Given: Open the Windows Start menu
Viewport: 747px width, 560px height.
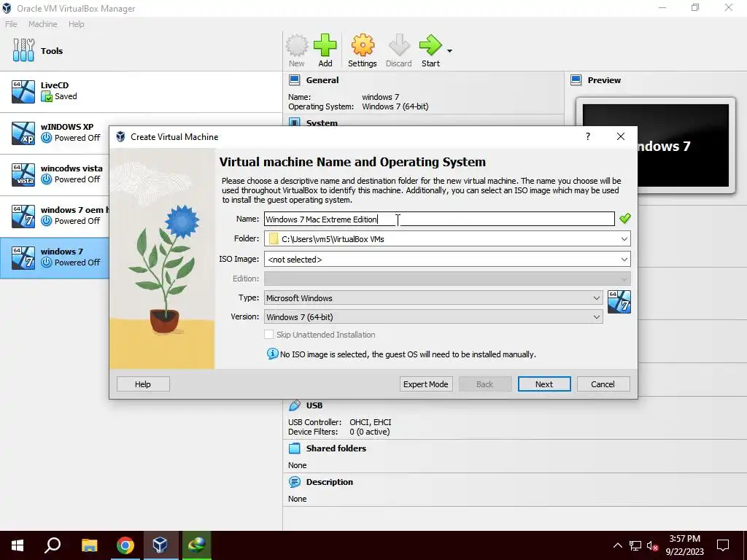Looking at the screenshot, I should pos(18,545).
